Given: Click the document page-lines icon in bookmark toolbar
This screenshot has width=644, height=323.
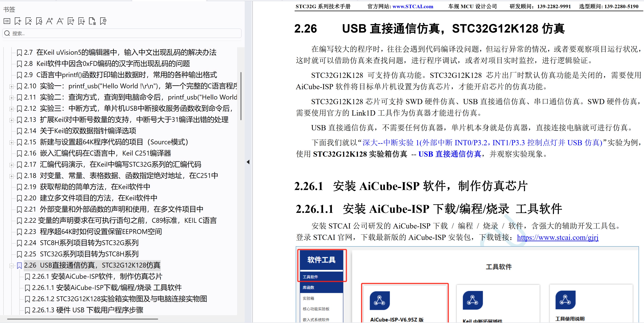Looking at the screenshot, I should click(x=92, y=21).
